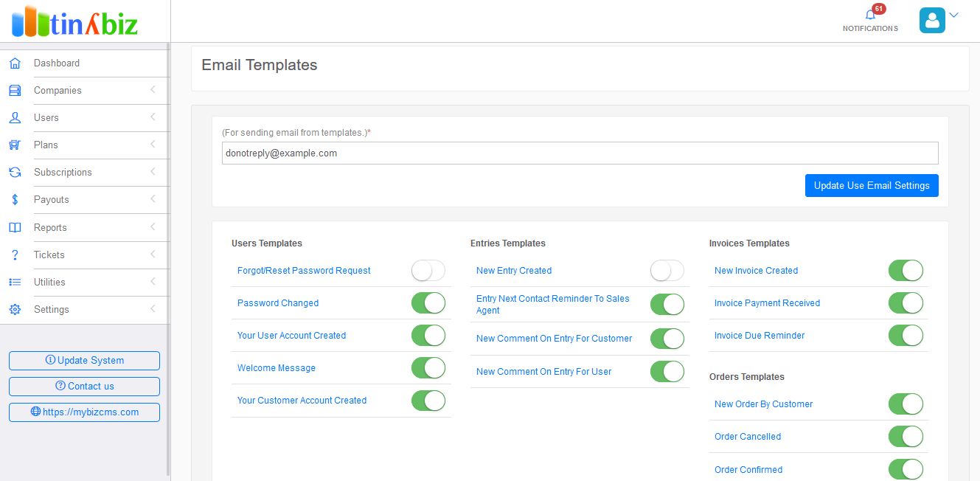Image resolution: width=980 pixels, height=481 pixels.
Task: Click the Update Use Email Settings button
Action: pos(872,186)
